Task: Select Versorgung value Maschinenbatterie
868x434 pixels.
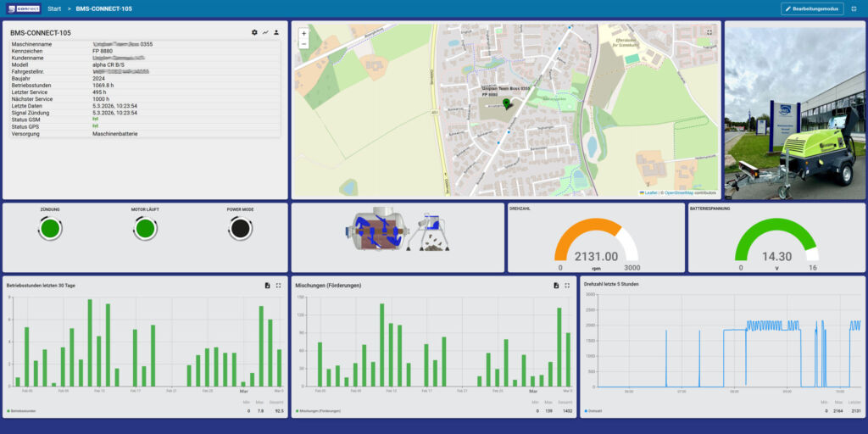Action: coord(115,134)
